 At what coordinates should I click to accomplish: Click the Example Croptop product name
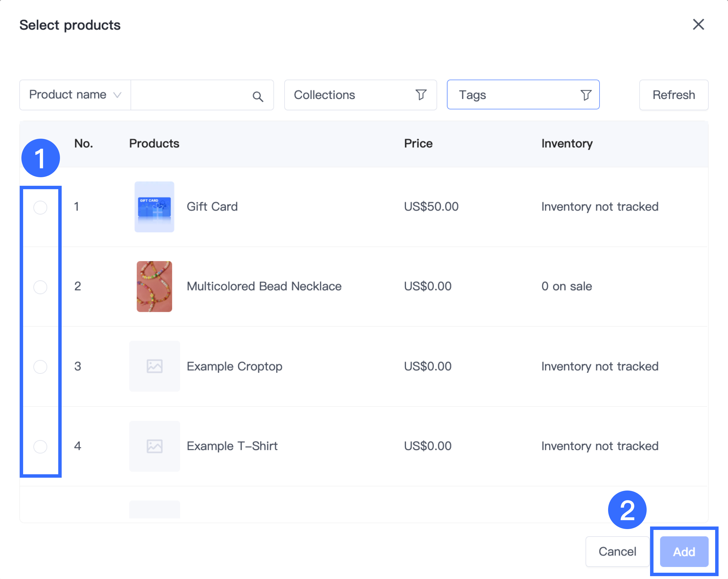click(234, 366)
